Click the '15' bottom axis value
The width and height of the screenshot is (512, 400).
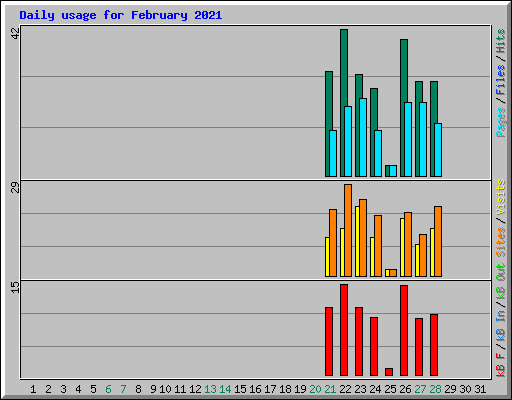(15, 287)
